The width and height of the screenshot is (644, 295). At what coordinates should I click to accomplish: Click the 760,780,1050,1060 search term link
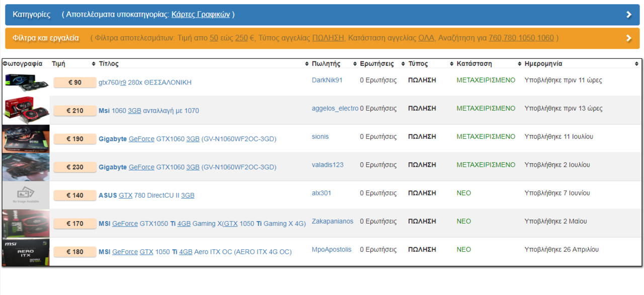pyautogui.click(x=521, y=38)
